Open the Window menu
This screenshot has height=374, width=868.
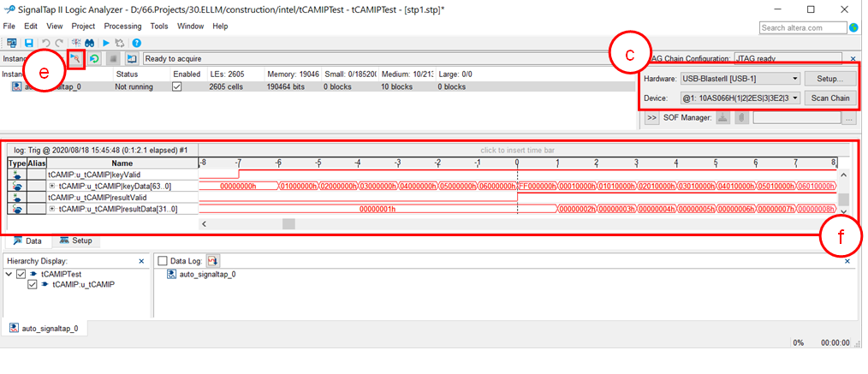coord(190,26)
